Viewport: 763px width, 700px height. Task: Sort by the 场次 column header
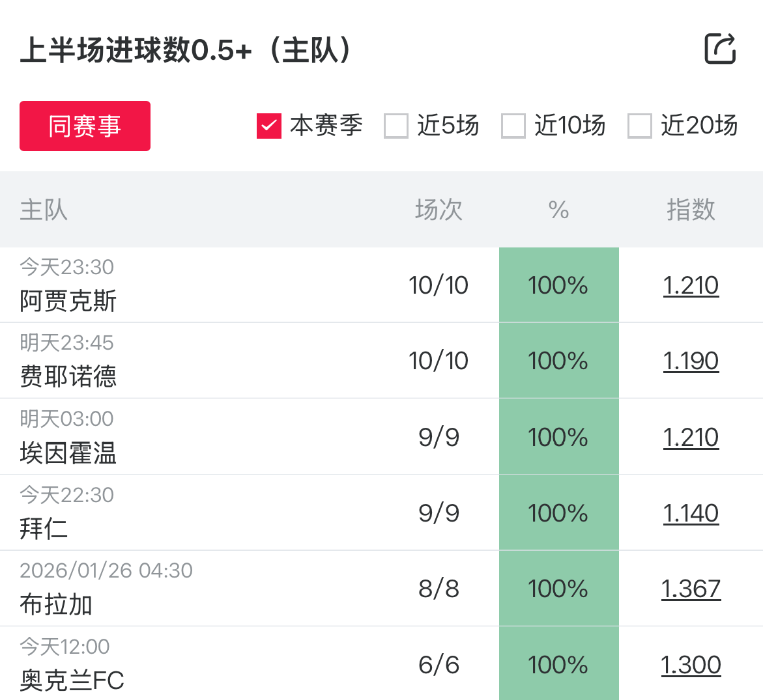coord(439,210)
